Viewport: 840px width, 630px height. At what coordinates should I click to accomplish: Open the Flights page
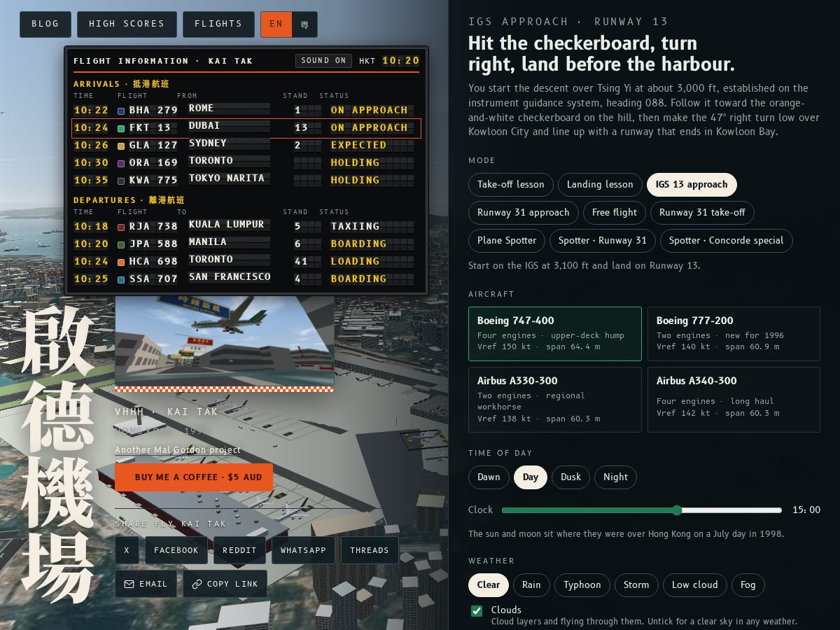coord(218,24)
